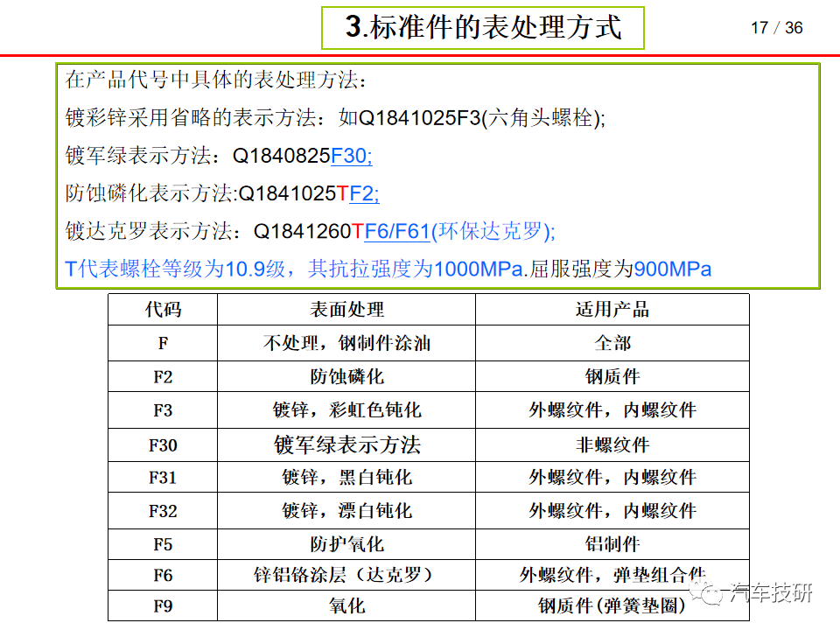This screenshot has height=630, width=840.
Task: Select the cell 铝制件
Action: click(612, 545)
